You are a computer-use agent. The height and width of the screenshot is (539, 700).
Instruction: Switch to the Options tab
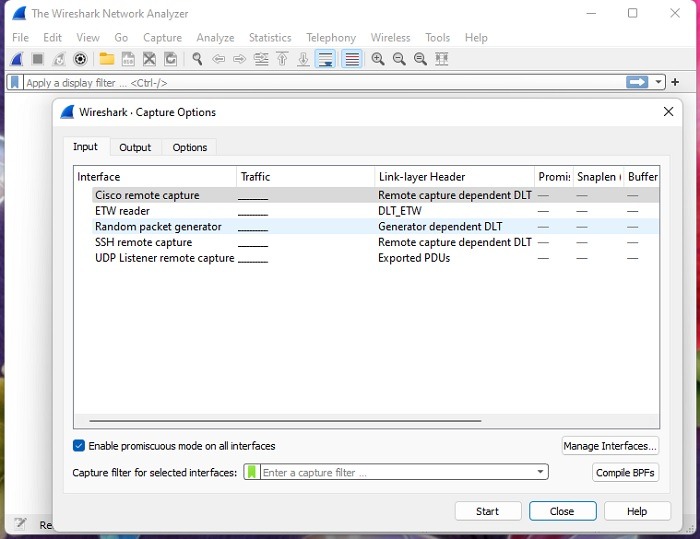pos(190,147)
